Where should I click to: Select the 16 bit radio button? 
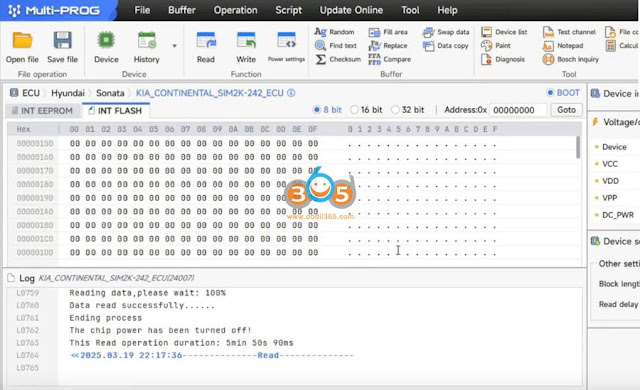pos(354,110)
